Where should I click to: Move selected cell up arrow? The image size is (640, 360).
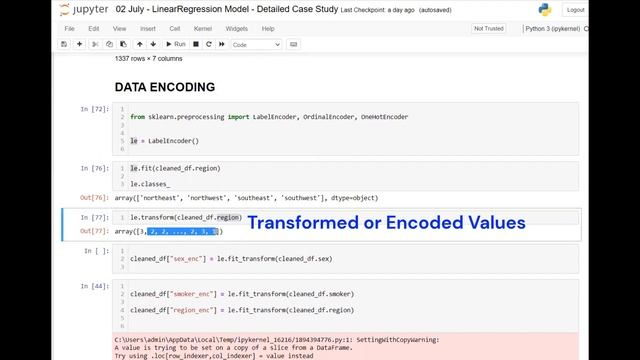pos(140,44)
